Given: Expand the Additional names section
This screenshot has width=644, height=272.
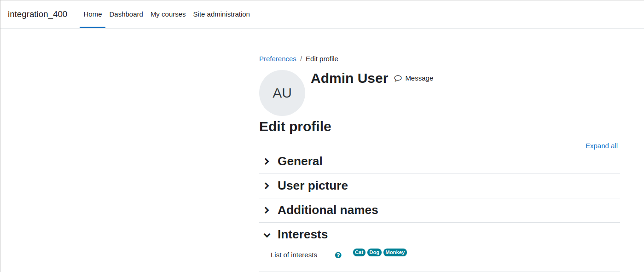Looking at the screenshot, I should pyautogui.click(x=328, y=210).
